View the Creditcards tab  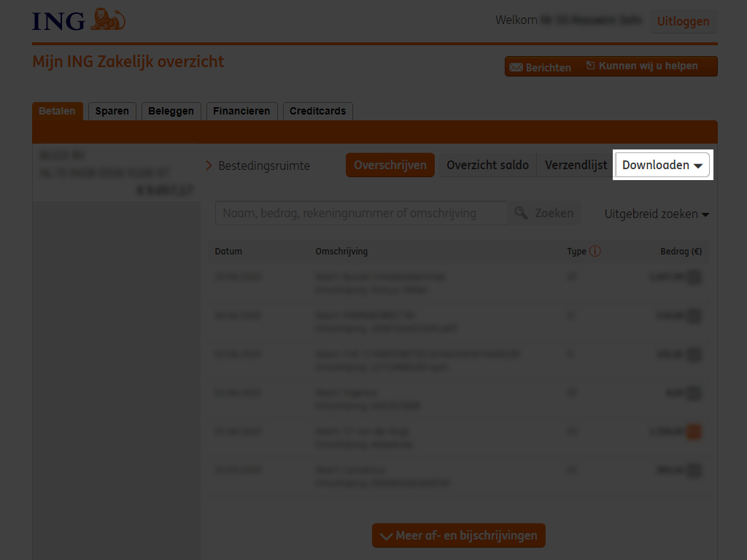[317, 111]
